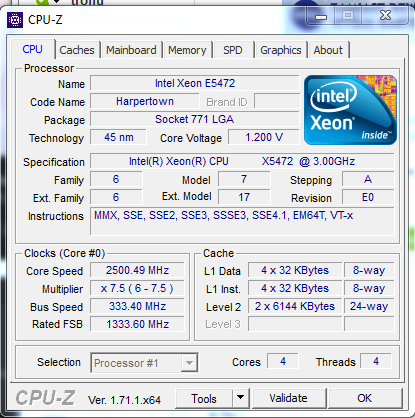Screen dimensions: 415x418
Task: Click the CPU-Z title bar icon
Action: [x=15, y=20]
